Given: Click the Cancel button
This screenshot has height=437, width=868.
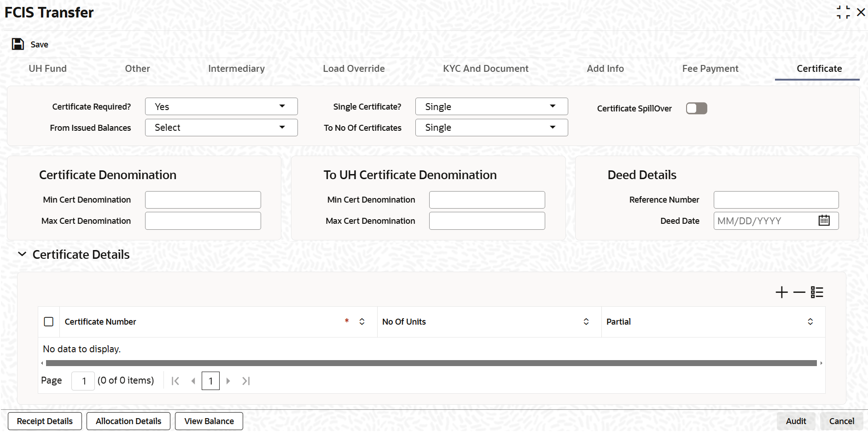Looking at the screenshot, I should click(842, 421).
